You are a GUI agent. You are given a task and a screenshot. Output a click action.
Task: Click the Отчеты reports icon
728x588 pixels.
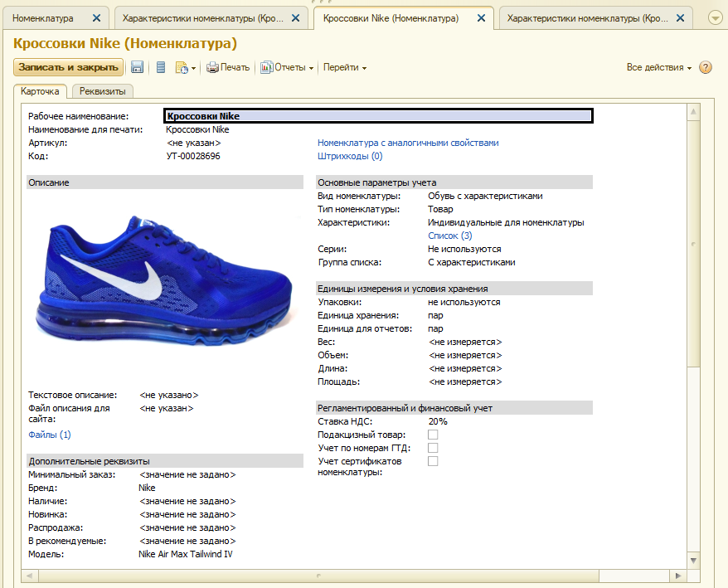[266, 67]
